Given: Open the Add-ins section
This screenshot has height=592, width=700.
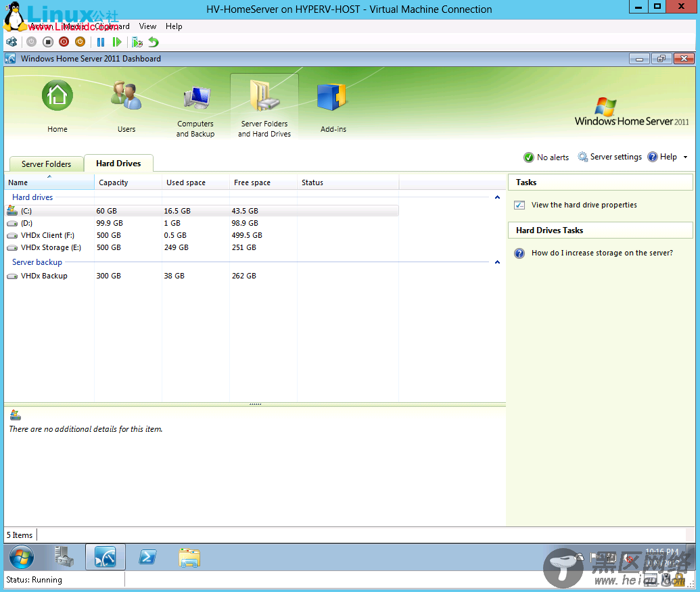Looking at the screenshot, I should click(x=333, y=107).
